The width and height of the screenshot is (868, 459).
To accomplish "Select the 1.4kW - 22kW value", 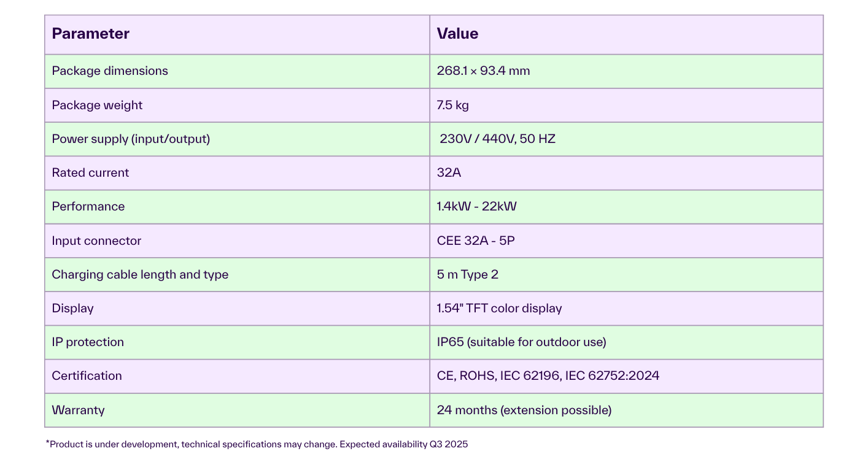I will click(x=476, y=207).
